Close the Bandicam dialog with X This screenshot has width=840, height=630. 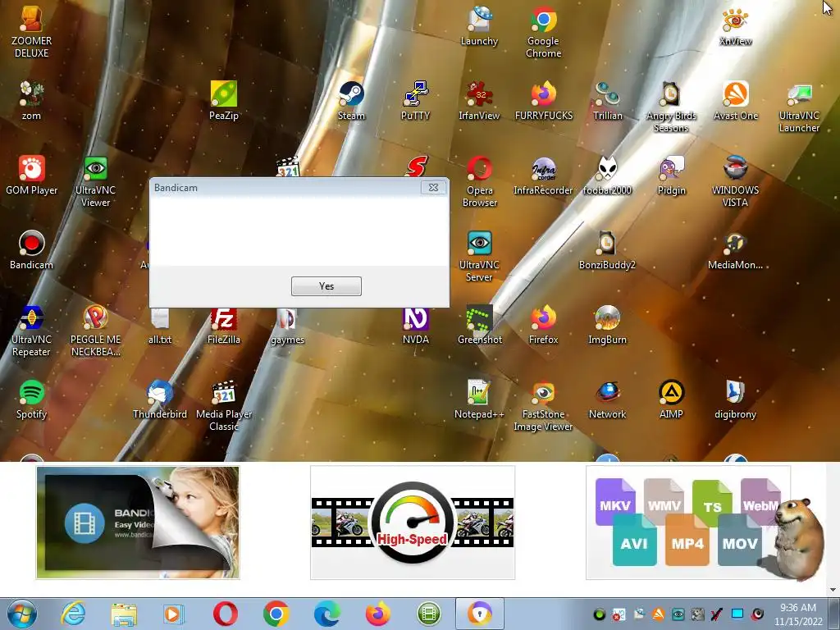[x=433, y=188]
